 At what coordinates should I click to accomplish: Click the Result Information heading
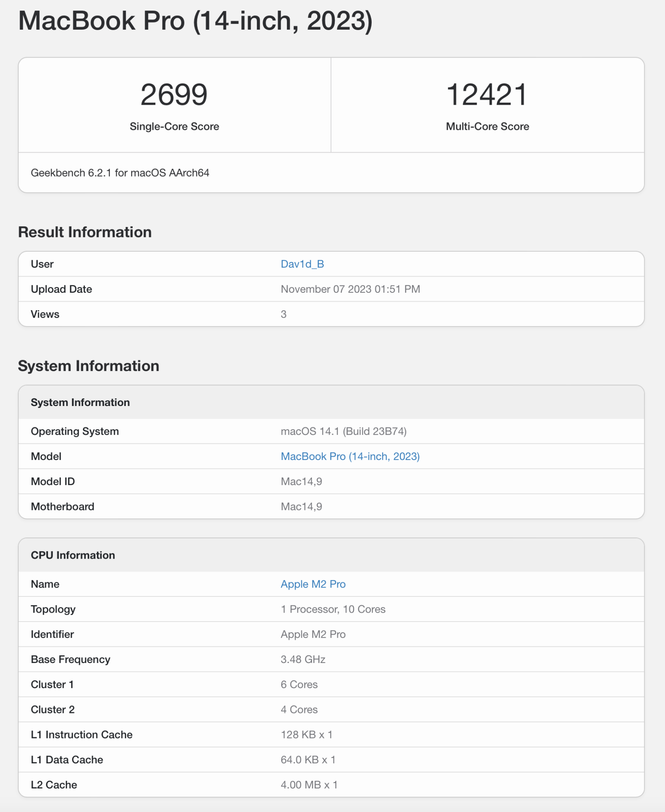tap(85, 232)
